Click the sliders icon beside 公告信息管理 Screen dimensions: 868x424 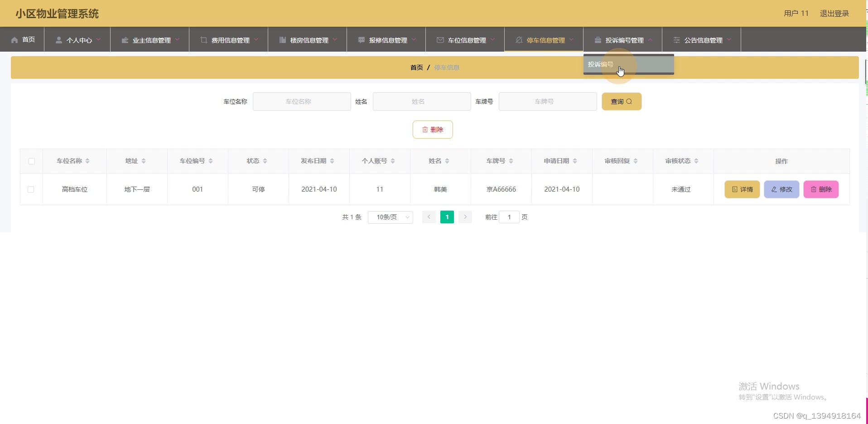coord(677,40)
